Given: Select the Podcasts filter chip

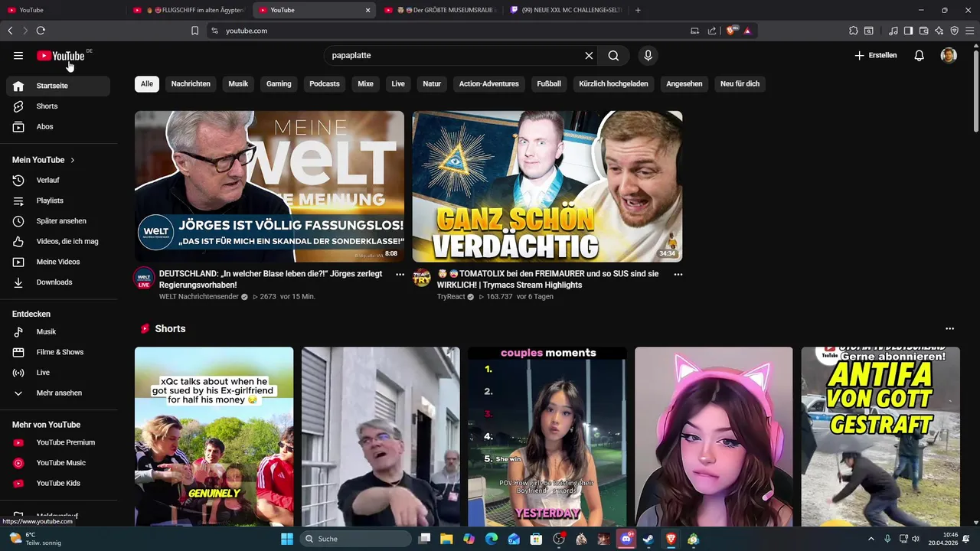Looking at the screenshot, I should click(325, 83).
